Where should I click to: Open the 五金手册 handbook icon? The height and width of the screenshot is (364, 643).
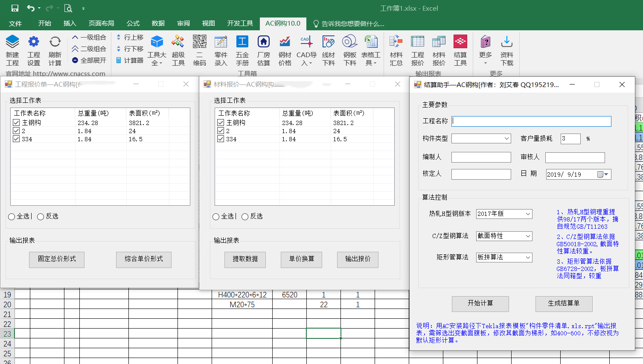(x=242, y=50)
